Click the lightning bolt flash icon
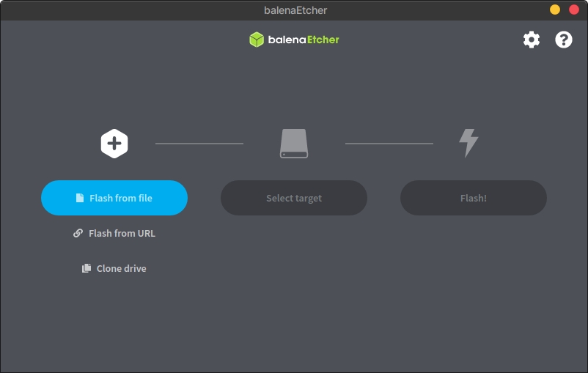588x373 pixels. (x=468, y=144)
